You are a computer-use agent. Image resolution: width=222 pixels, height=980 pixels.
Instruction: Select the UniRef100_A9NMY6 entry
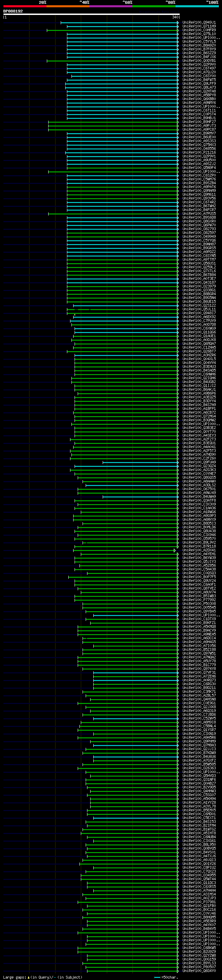pyautogui.click(x=199, y=103)
